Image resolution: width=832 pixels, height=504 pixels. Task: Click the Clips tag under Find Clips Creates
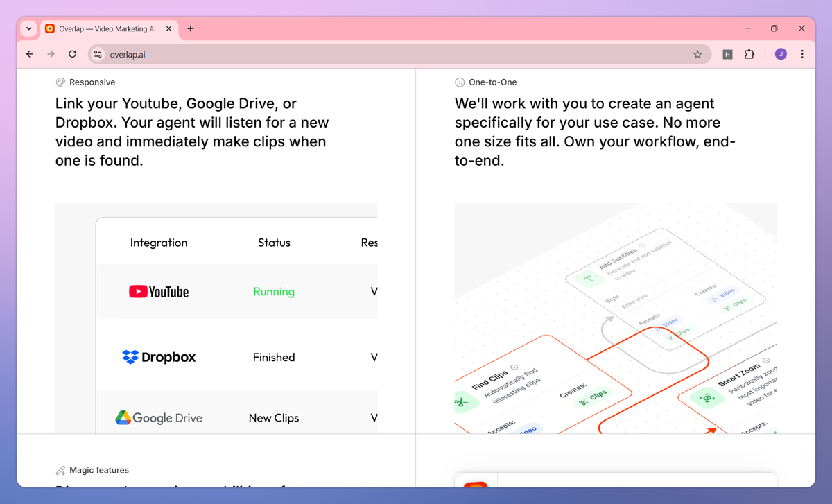593,398
